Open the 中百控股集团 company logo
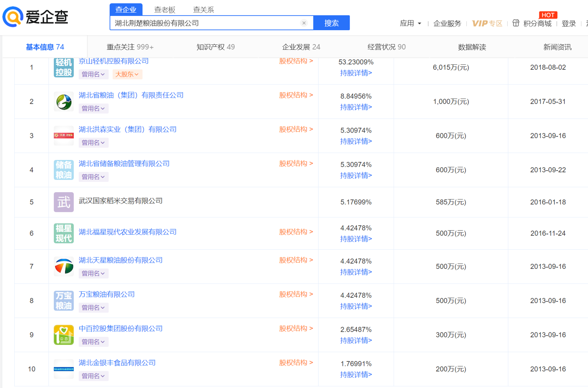This screenshot has width=588, height=388. [64, 335]
